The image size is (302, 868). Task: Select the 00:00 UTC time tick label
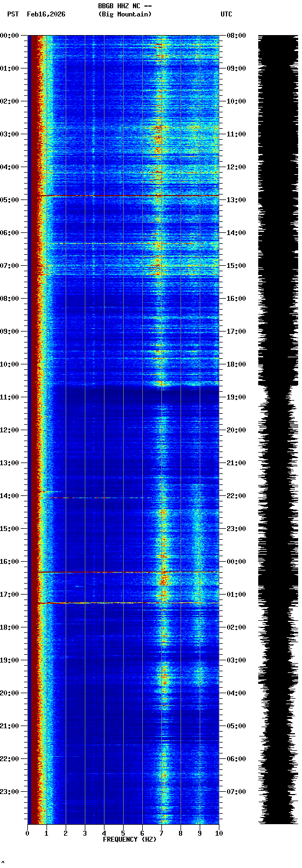tap(236, 562)
